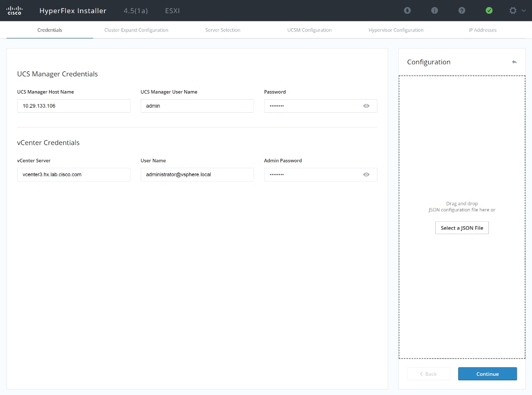
Task: Click the download icon in header
Action: tap(407, 11)
